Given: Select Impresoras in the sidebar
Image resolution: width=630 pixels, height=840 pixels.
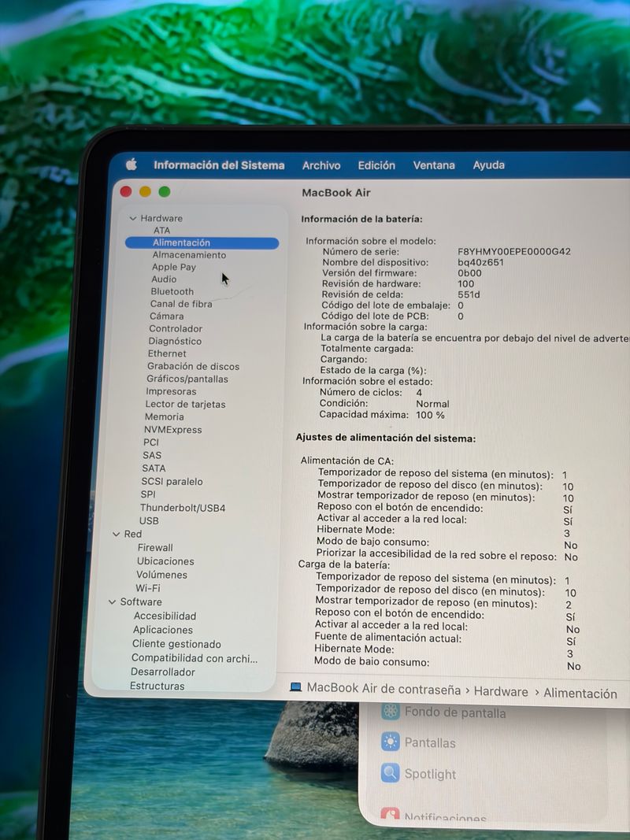Looking at the screenshot, I should [171, 391].
